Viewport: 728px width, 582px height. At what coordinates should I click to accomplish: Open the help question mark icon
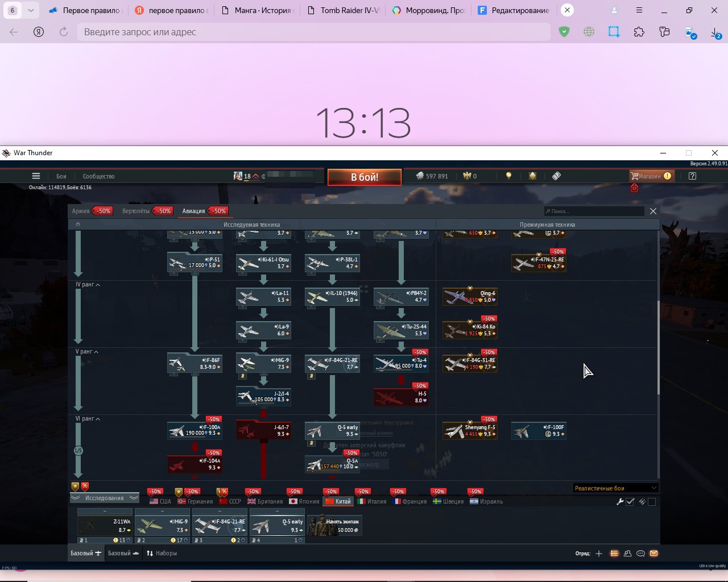coord(692,176)
